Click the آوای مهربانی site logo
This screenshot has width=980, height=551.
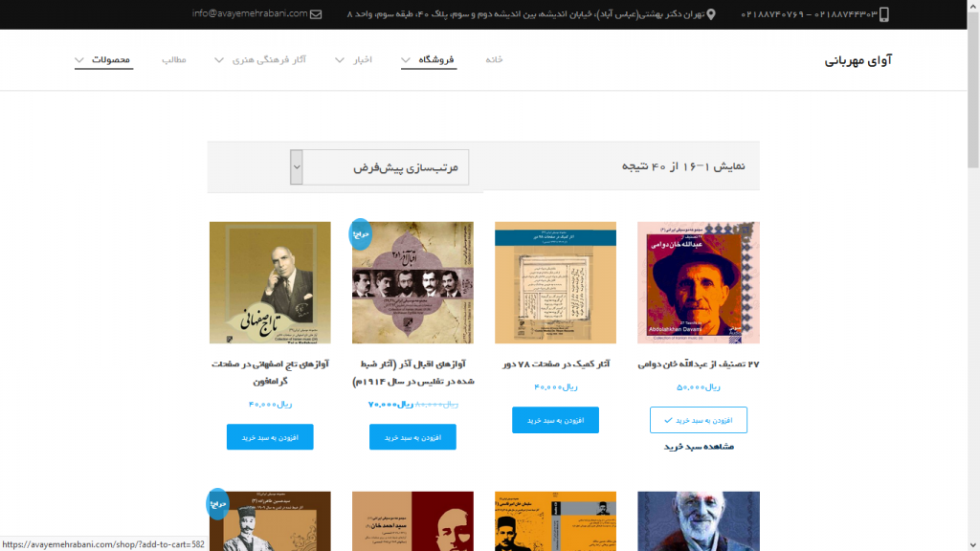pos(857,60)
